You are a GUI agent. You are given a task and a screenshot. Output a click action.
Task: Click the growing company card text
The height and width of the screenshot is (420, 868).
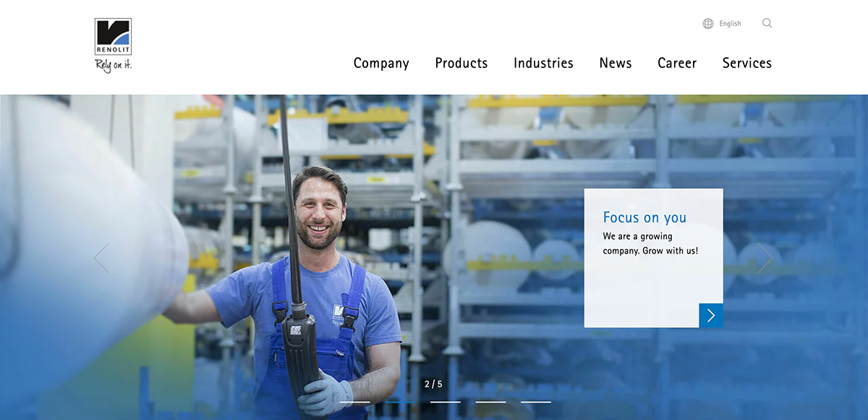pyautogui.click(x=650, y=244)
